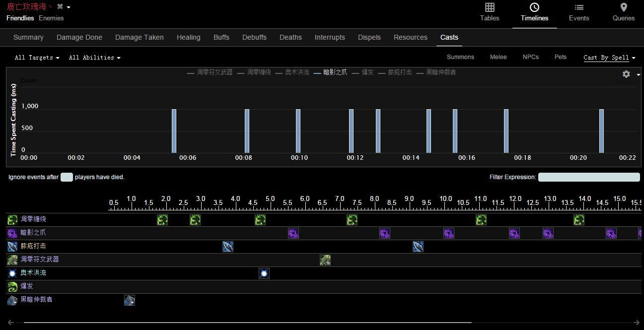The image size is (644, 330).
Task: Click the 凋零符文武器 cast icon in the timeline
Action: click(x=325, y=260)
